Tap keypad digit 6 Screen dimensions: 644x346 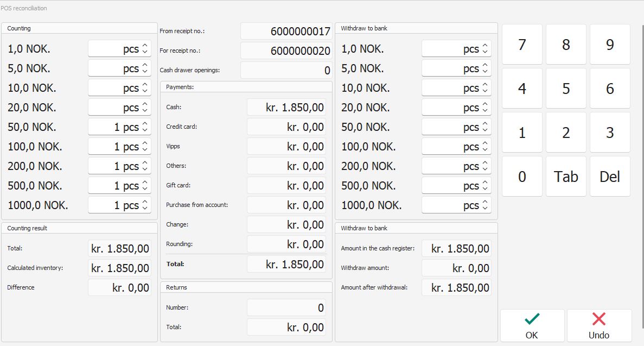(610, 89)
